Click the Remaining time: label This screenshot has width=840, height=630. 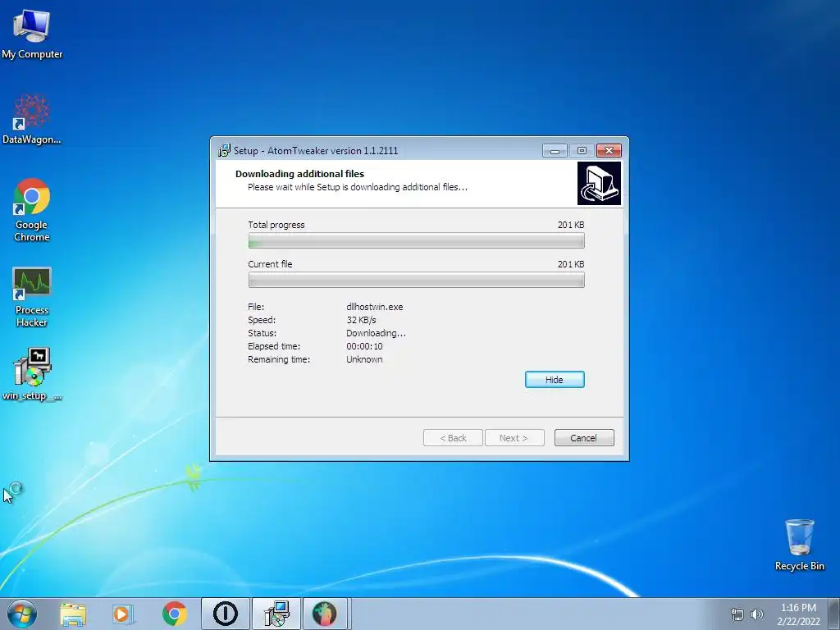tap(279, 359)
